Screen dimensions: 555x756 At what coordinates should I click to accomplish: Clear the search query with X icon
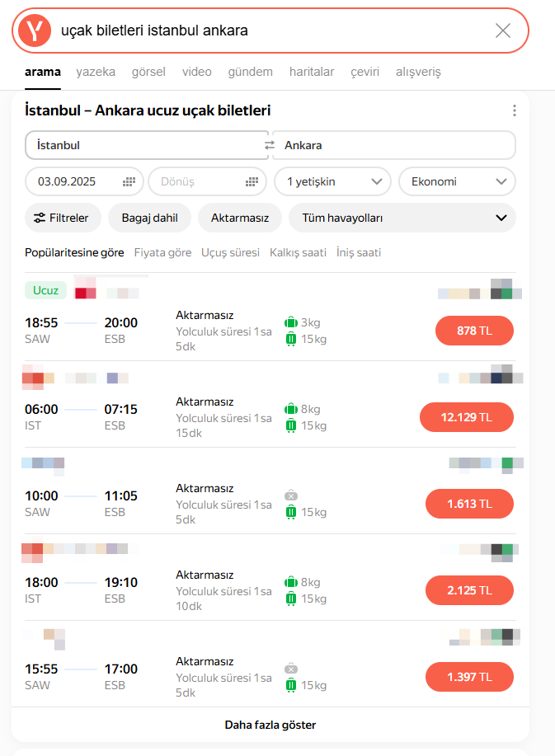point(502,31)
